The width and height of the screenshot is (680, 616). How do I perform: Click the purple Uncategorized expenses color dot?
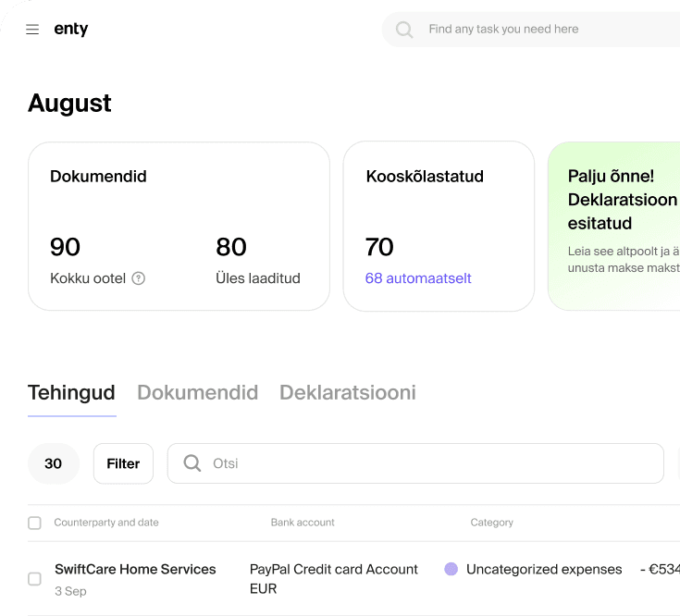point(451,569)
